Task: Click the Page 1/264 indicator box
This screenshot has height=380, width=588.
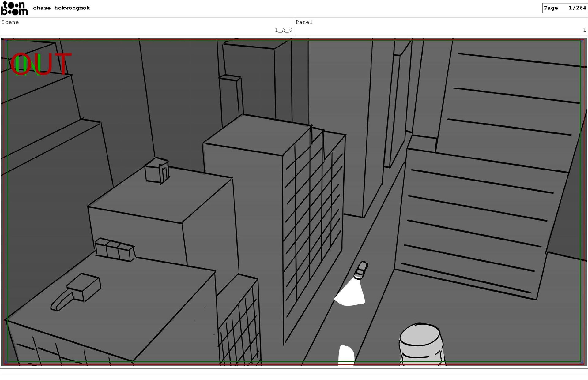Action: tap(564, 8)
